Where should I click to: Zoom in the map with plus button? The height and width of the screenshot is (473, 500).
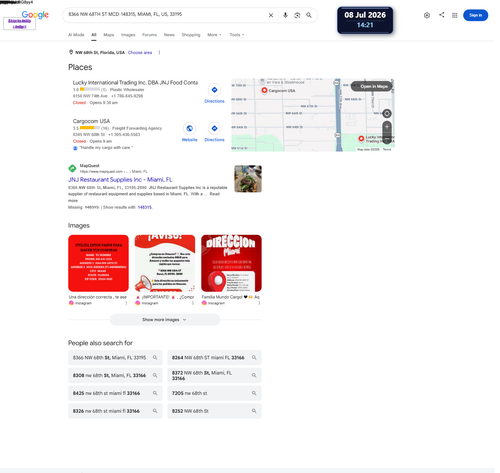pyautogui.click(x=387, y=127)
